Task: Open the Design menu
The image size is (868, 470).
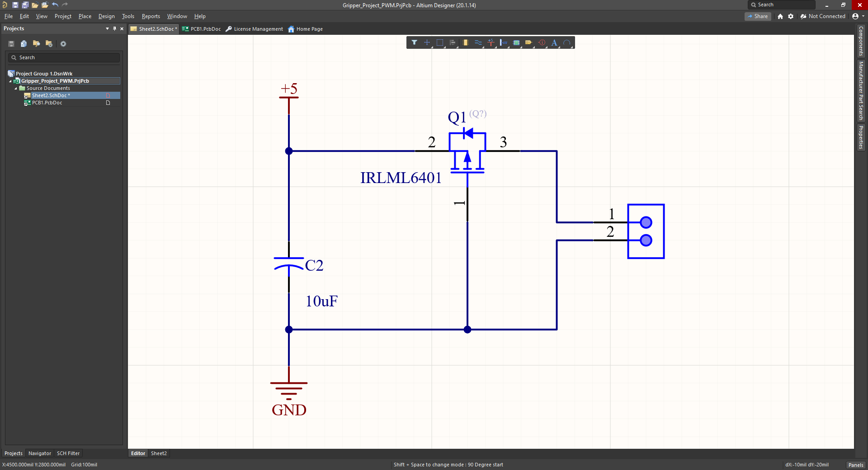Action: (x=107, y=16)
